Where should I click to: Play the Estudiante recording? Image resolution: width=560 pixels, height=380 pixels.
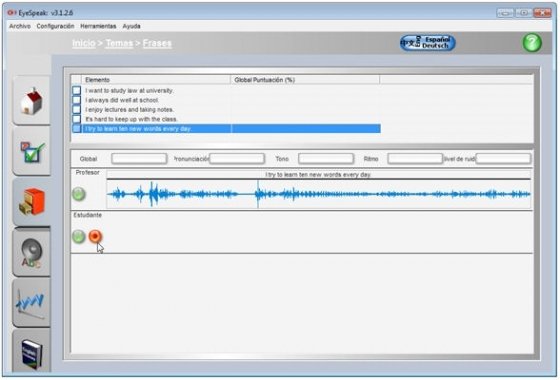[79, 236]
